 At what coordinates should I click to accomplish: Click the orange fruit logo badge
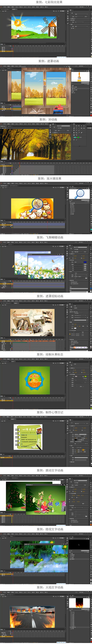coord(34,380)
